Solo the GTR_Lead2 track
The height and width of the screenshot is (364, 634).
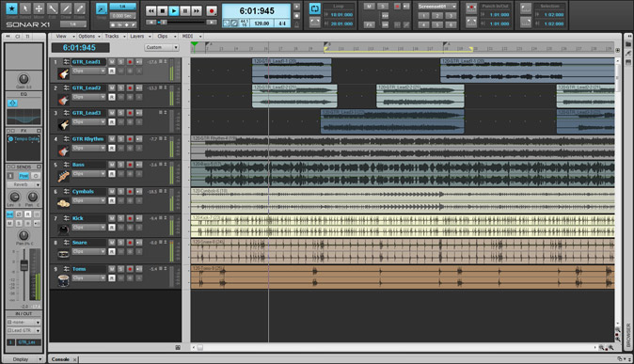pyautogui.click(x=120, y=87)
